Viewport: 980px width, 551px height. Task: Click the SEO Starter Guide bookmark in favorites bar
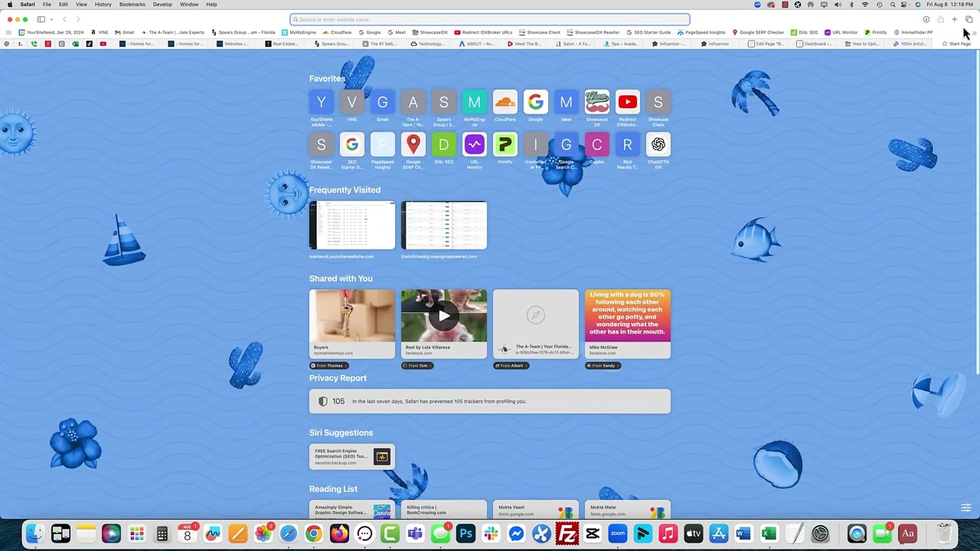coord(648,32)
